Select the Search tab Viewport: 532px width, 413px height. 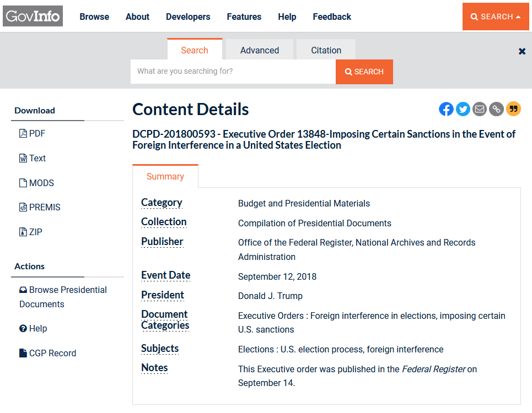coord(195,50)
